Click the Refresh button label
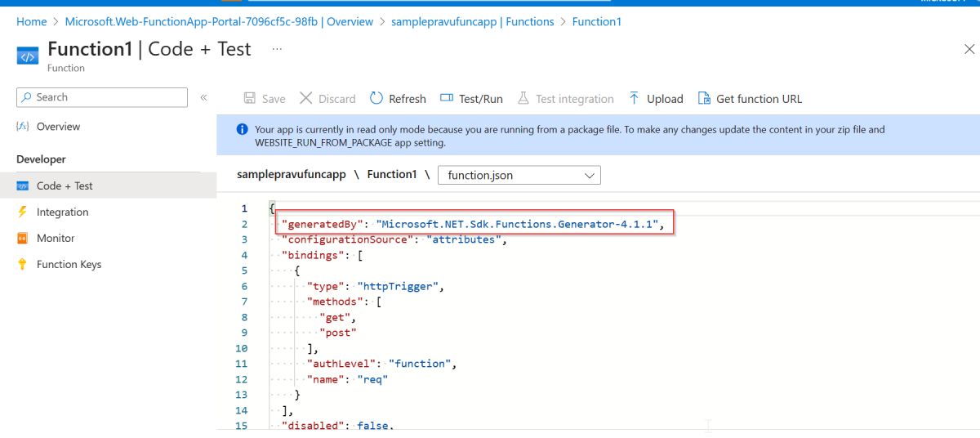 tap(408, 99)
